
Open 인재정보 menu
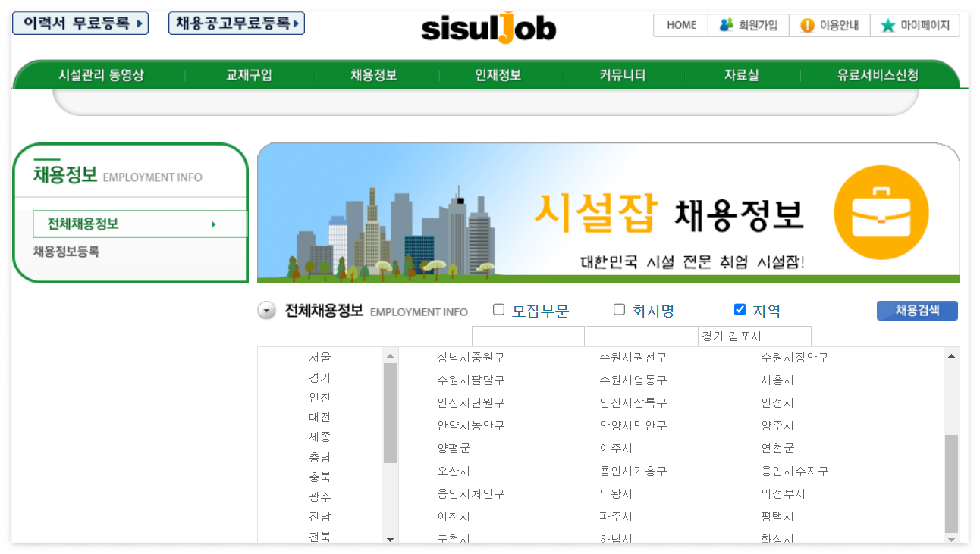click(498, 75)
